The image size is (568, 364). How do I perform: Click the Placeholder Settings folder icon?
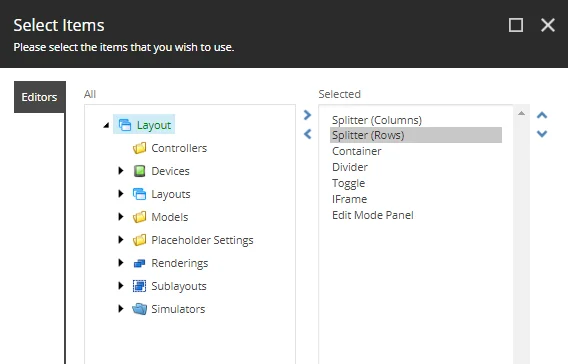click(139, 239)
